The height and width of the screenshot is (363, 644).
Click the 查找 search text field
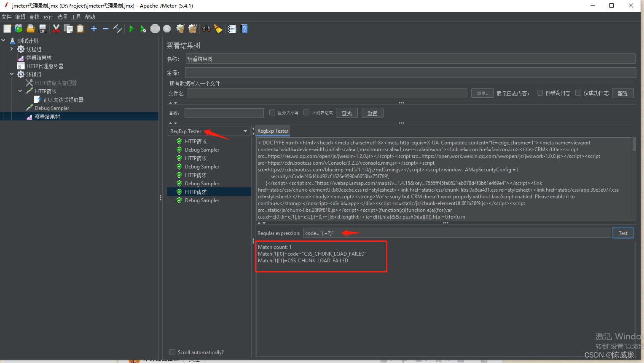point(224,112)
